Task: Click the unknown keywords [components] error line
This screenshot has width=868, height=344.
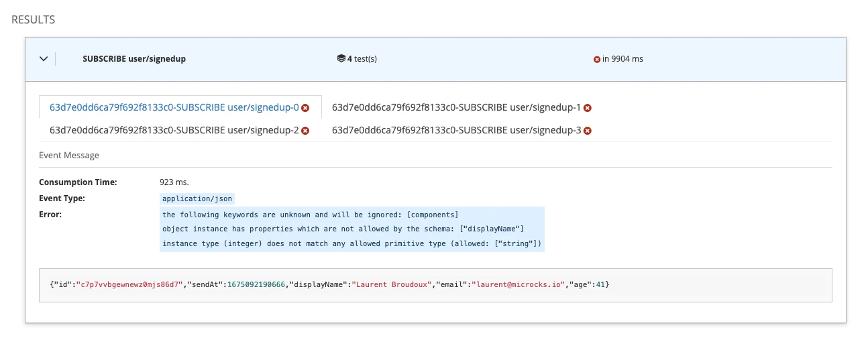Action: tap(310, 215)
